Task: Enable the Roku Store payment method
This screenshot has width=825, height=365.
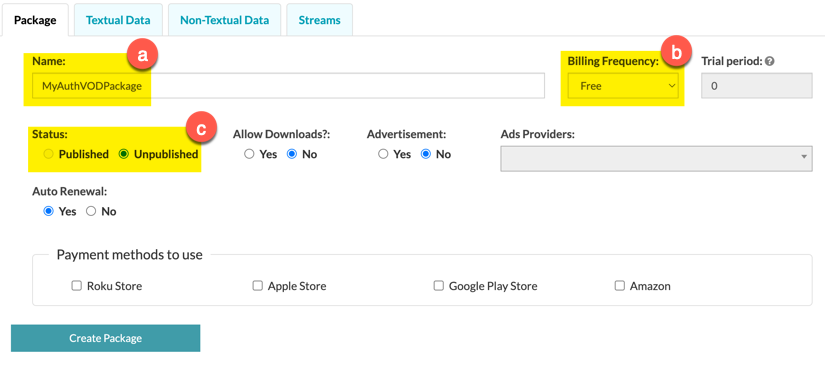Action: click(77, 286)
